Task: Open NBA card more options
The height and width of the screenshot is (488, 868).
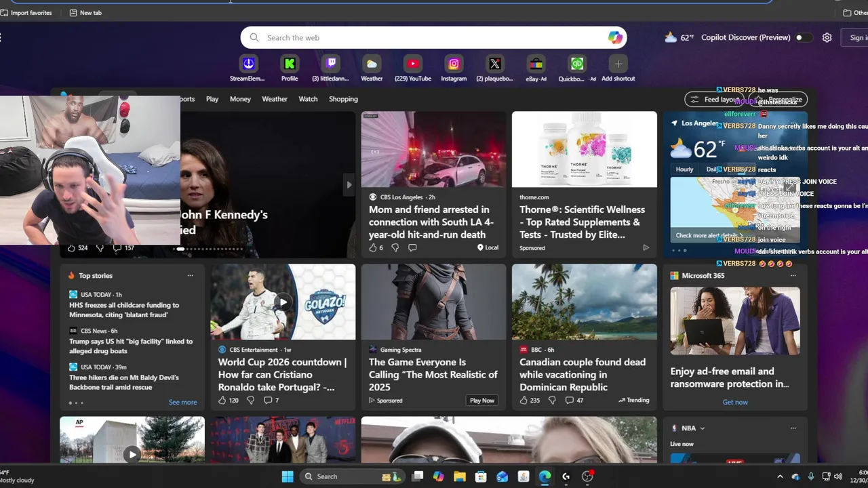Action: pos(793,428)
